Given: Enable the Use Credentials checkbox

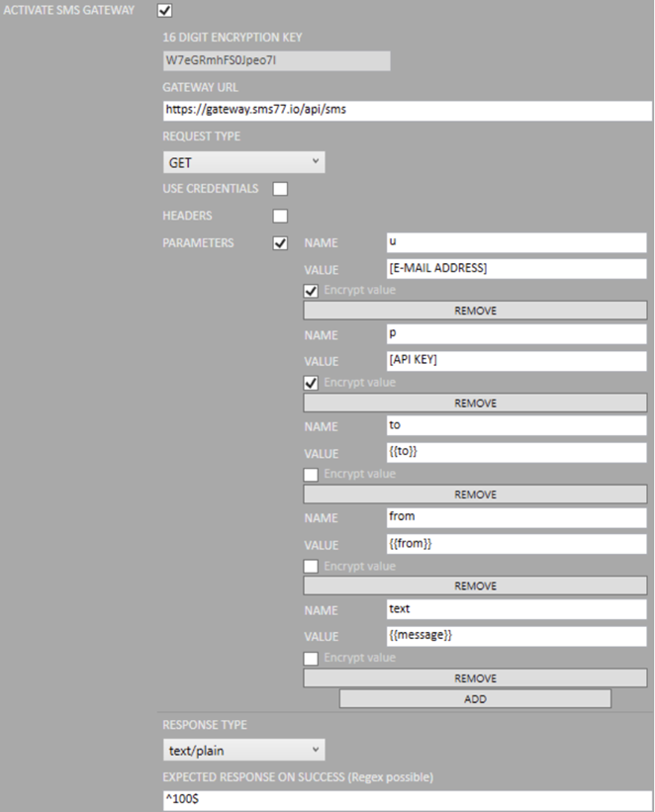Looking at the screenshot, I should tap(280, 189).
